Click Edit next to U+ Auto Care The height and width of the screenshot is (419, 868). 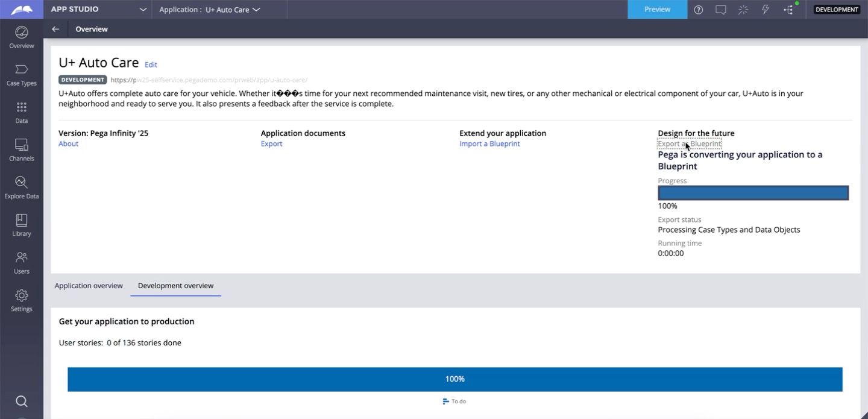[151, 65]
